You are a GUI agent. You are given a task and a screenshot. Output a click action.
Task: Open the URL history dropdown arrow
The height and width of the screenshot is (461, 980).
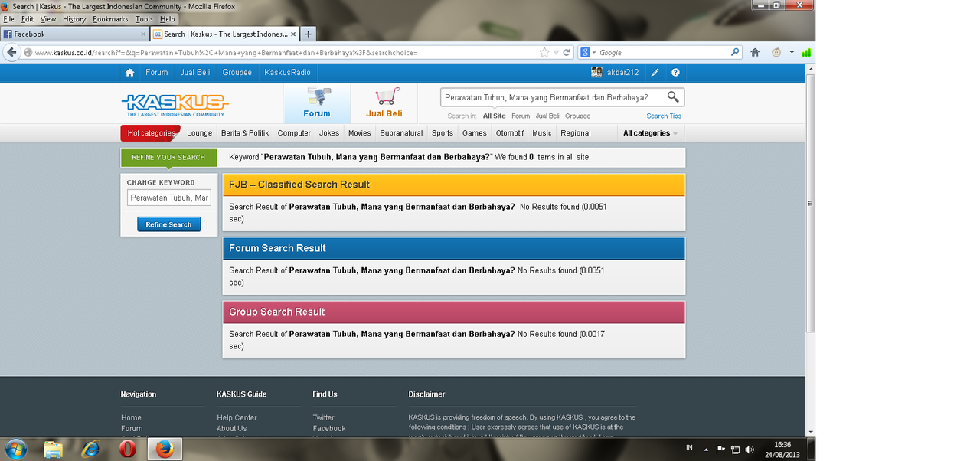557,53
